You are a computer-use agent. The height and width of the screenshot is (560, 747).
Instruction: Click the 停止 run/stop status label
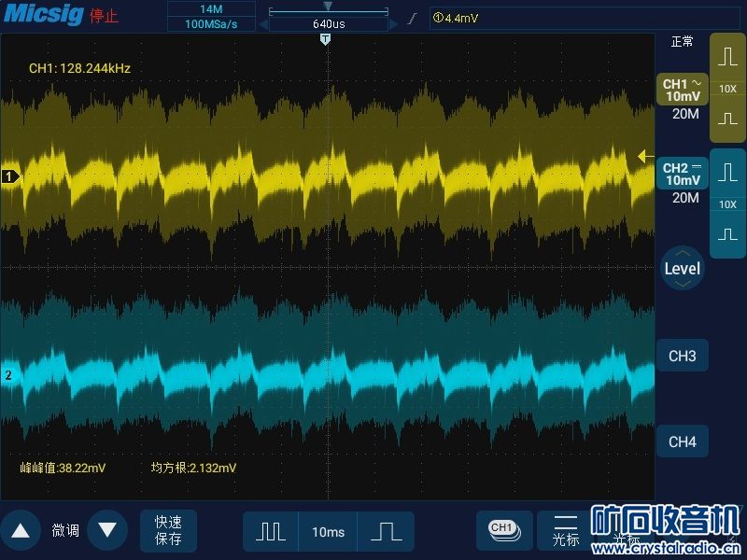coord(105,16)
